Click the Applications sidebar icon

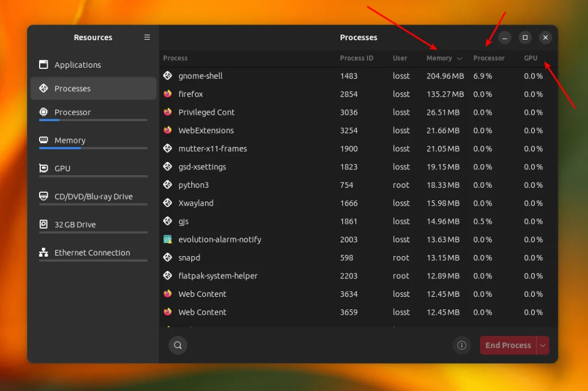click(44, 64)
